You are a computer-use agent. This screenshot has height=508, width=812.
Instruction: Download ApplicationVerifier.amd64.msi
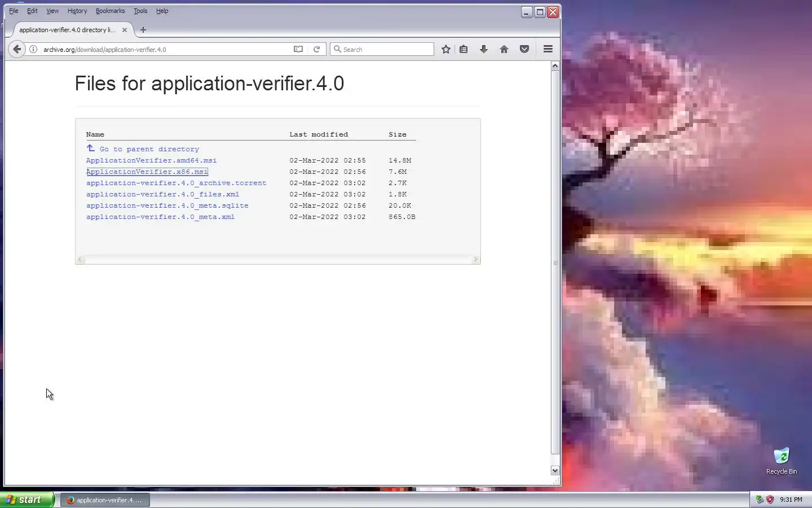[151, 160]
